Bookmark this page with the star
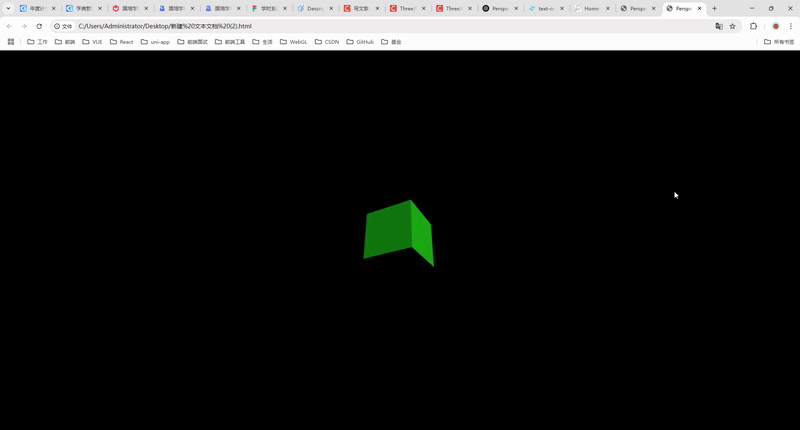Image resolution: width=800 pixels, height=430 pixels. [733, 26]
